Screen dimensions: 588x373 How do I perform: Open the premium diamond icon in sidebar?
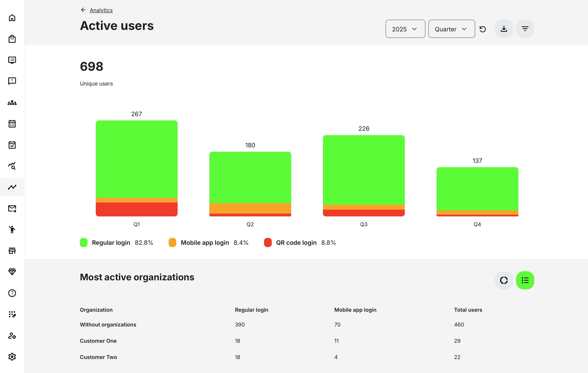click(x=12, y=271)
